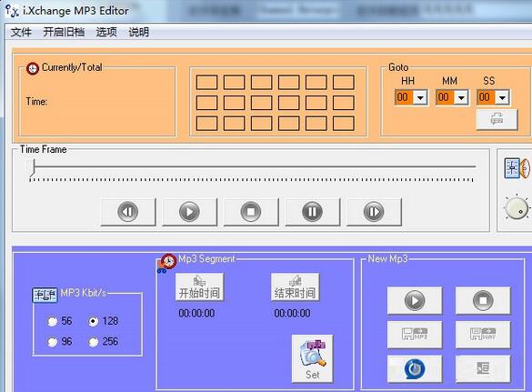Click the Set segment button
This screenshot has width=532, height=392.
(312, 358)
